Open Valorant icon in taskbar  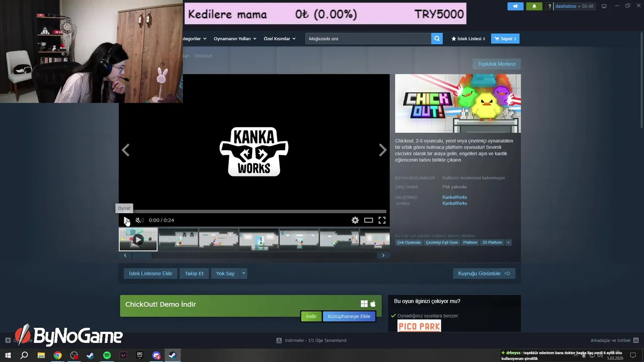pyautogui.click(x=123, y=355)
